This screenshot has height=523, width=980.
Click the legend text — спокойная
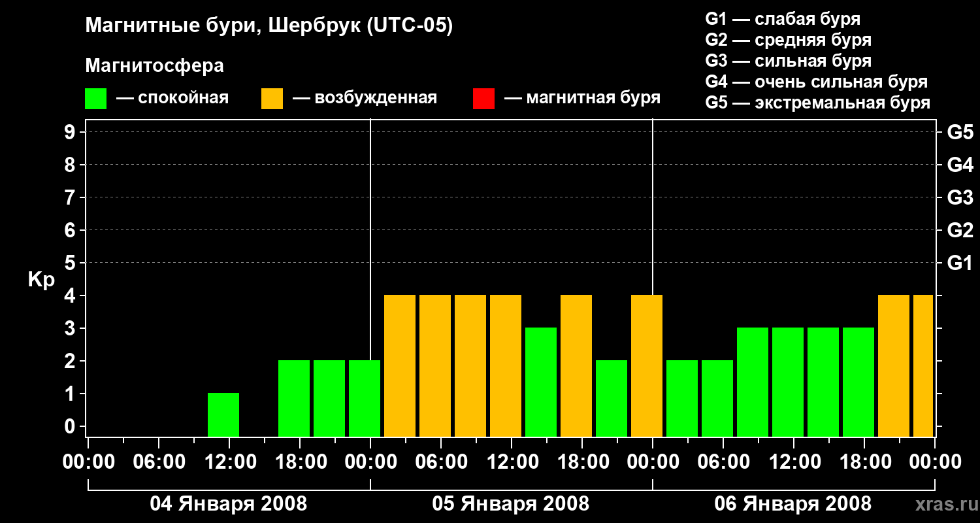pyautogui.click(x=172, y=98)
